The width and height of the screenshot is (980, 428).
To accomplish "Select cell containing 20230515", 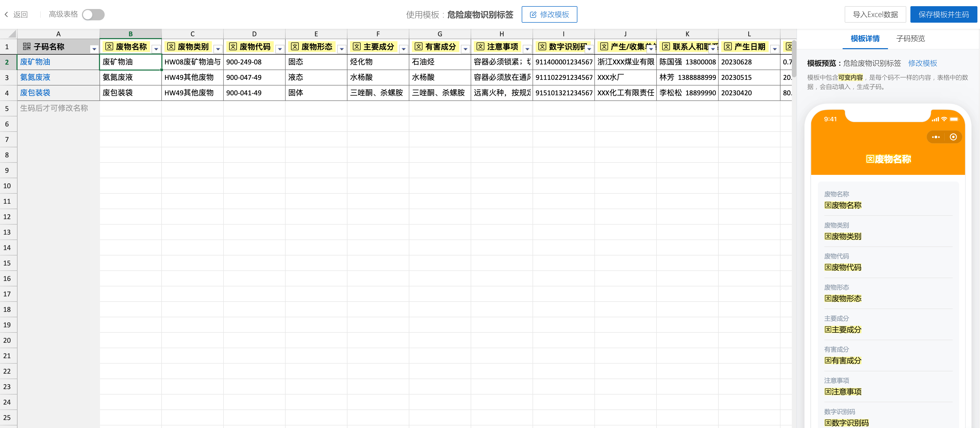I will pos(749,78).
